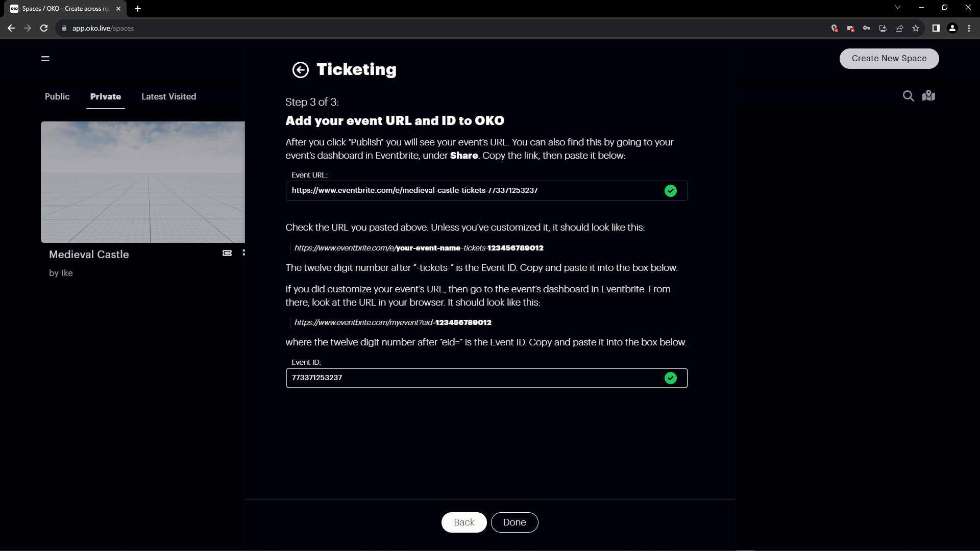Image resolution: width=980 pixels, height=551 pixels.
Task: Click the back arrow next to Ticketing heading
Action: pyautogui.click(x=300, y=70)
